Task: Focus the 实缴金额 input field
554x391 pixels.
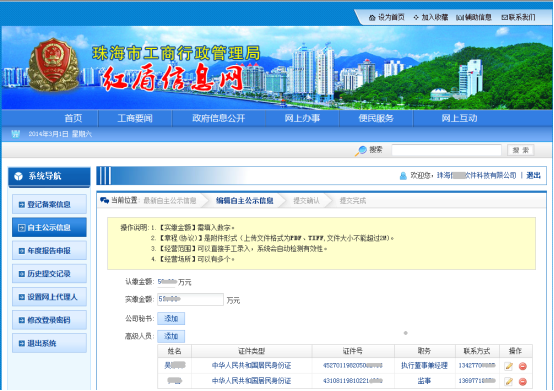Action: 190,299
